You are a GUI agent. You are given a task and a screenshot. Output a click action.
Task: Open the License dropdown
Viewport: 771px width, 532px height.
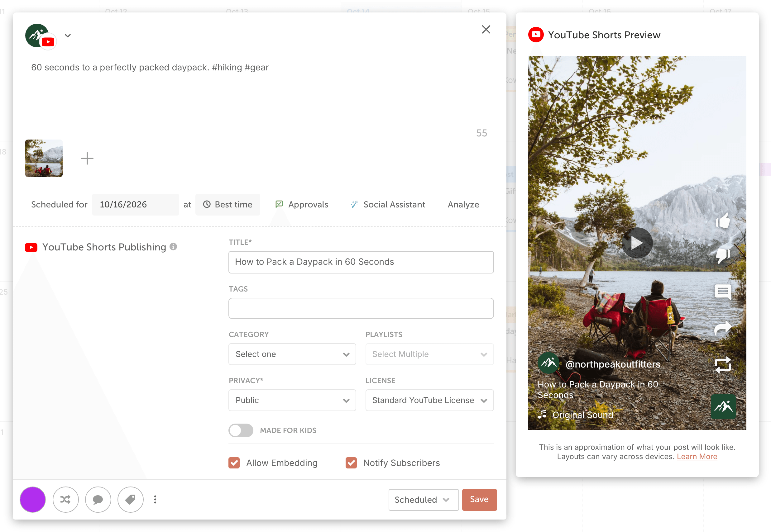coord(429,400)
